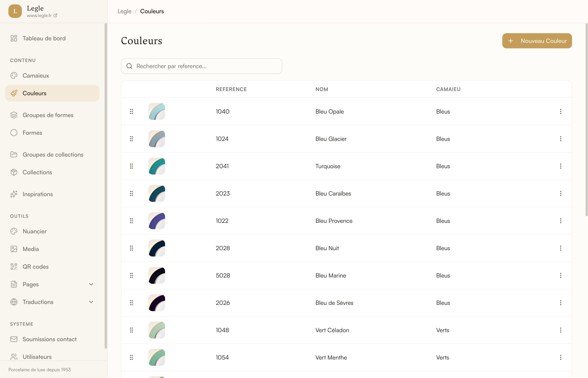Open three-dot menu for Bleu Glacier

(x=560, y=139)
